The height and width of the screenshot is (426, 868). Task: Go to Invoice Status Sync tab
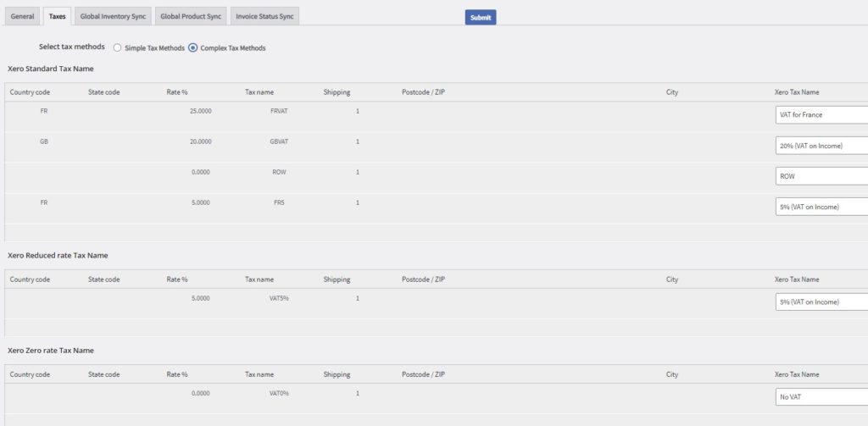264,17
